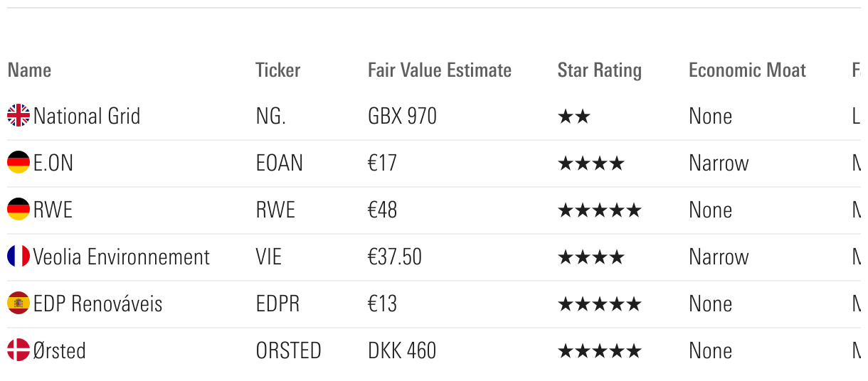This screenshot has height=381, width=868.
Task: Click the ORSTED ticker symbol
Action: click(288, 350)
